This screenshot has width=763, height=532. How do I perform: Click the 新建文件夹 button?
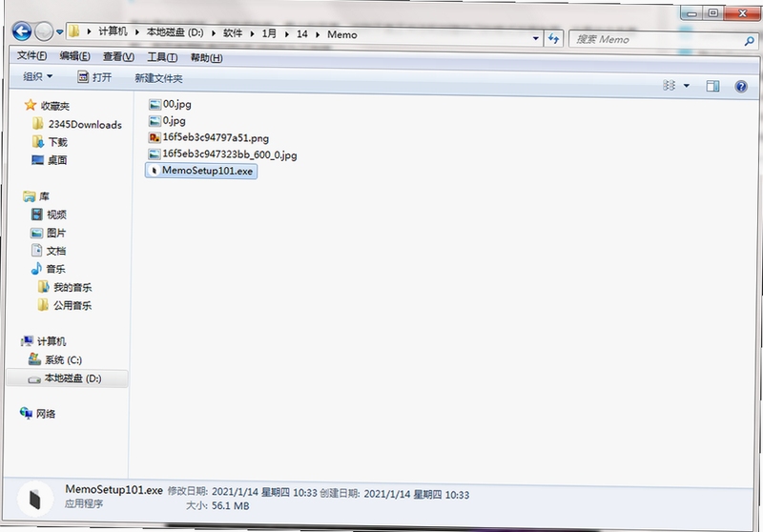(x=158, y=78)
